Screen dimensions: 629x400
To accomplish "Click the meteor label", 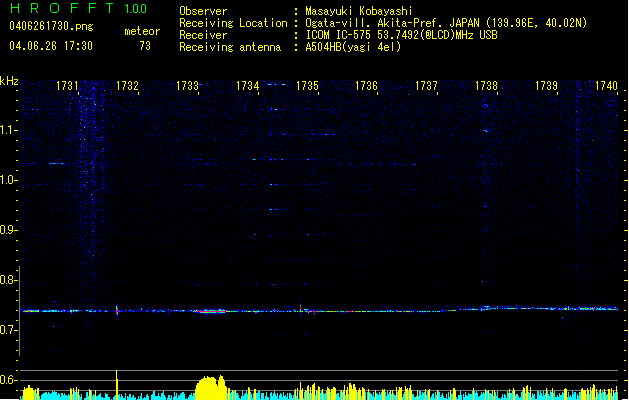I will [x=142, y=31].
